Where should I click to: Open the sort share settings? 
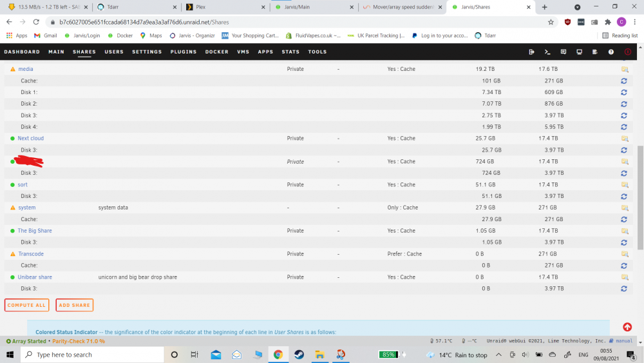point(23,184)
